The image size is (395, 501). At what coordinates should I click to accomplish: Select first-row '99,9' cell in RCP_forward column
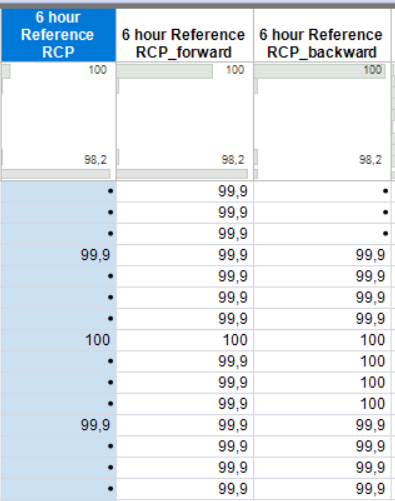(x=185, y=191)
